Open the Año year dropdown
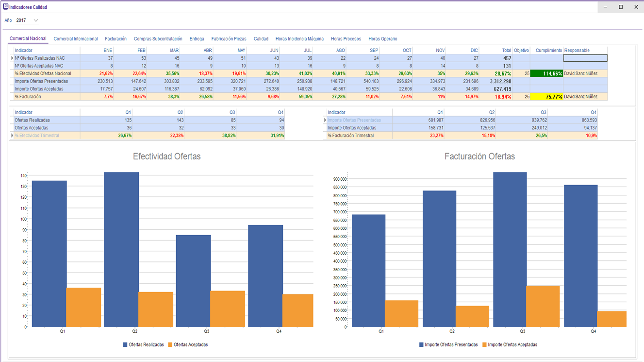 point(35,20)
